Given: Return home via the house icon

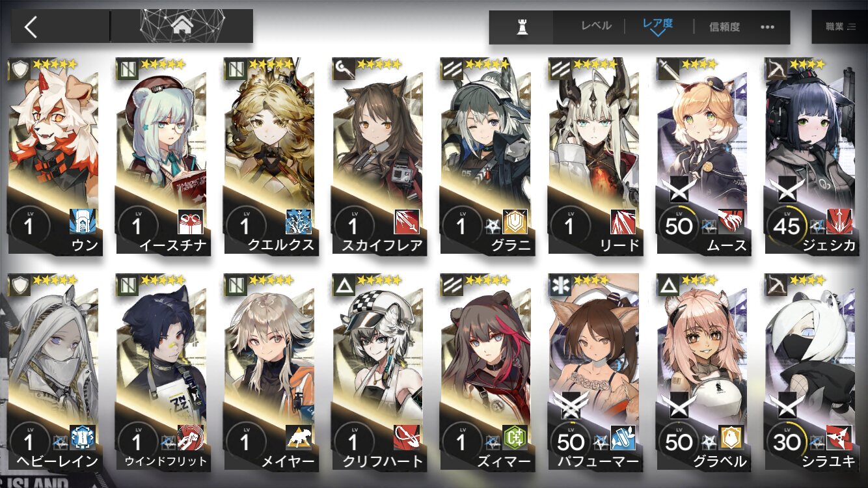Looking at the screenshot, I should tap(181, 26).
